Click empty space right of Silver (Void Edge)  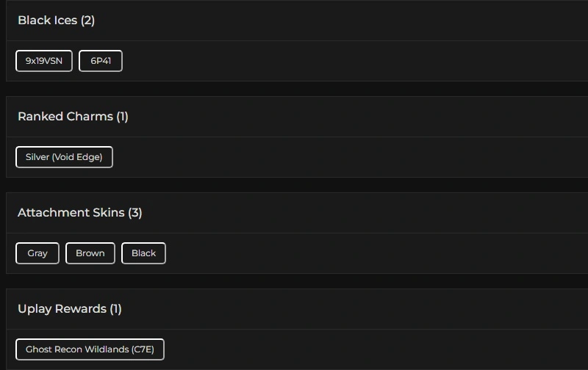point(331,157)
